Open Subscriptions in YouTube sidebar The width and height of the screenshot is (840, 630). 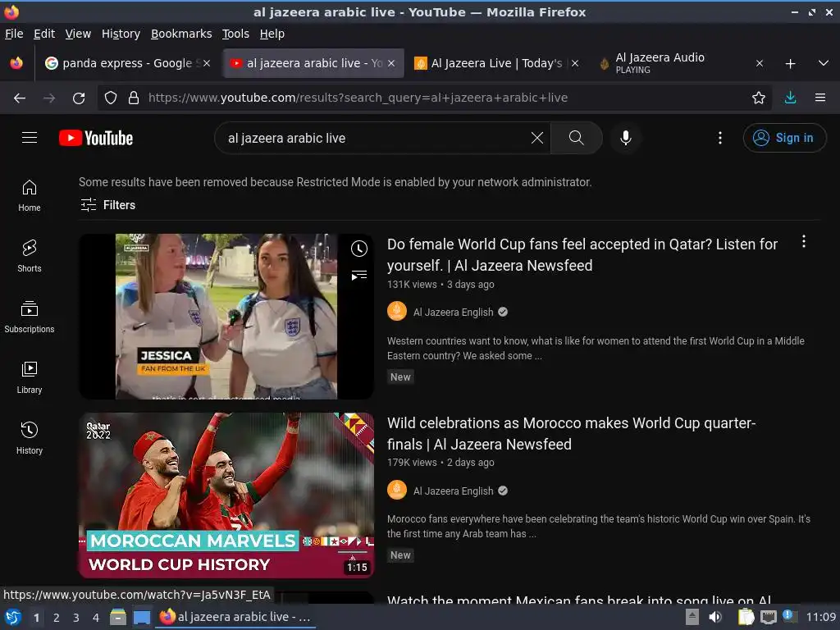click(30, 317)
